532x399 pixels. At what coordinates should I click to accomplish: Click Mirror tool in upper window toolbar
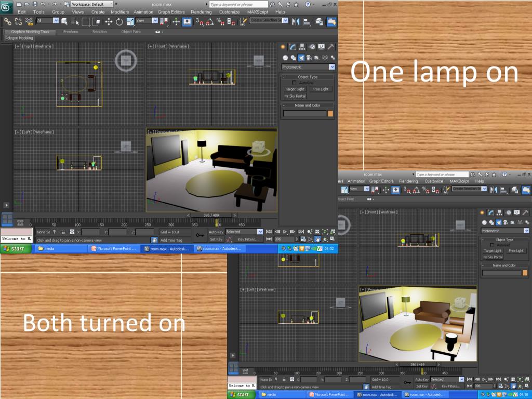point(296,22)
